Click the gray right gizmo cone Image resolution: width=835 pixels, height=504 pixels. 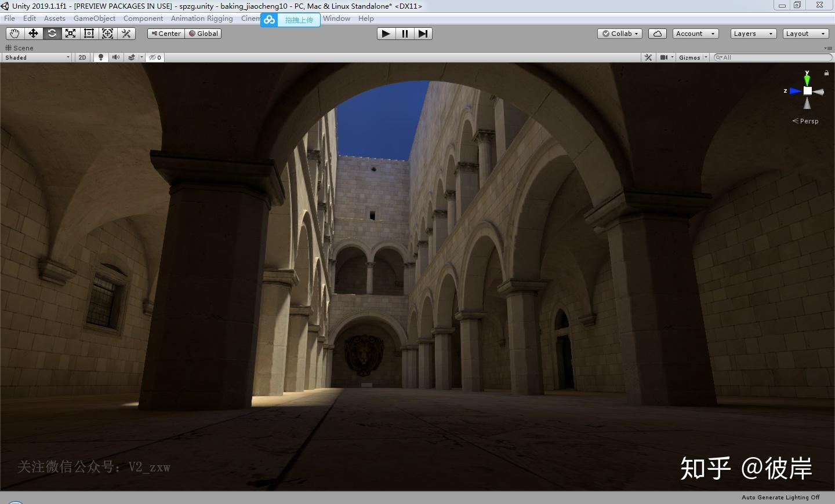(x=818, y=92)
